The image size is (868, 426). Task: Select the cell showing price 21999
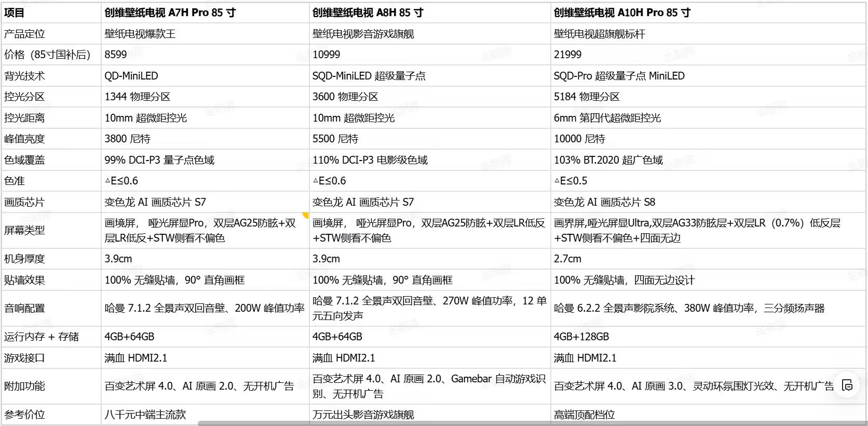tap(708, 55)
